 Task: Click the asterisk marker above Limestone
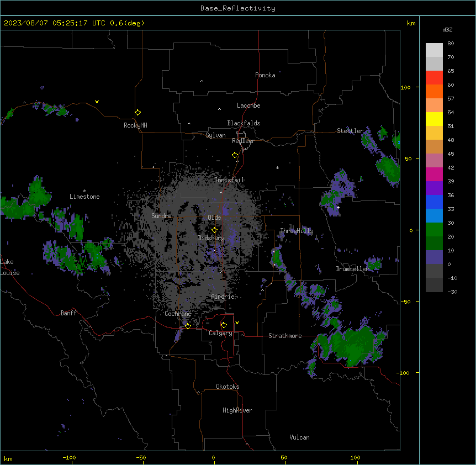pyautogui.click(x=84, y=191)
